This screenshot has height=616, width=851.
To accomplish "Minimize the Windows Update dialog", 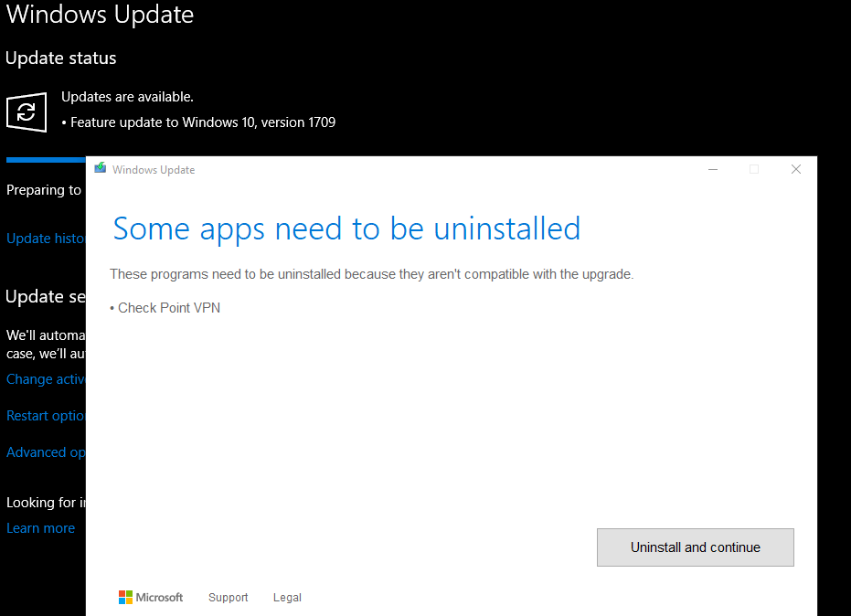I will 713,169.
